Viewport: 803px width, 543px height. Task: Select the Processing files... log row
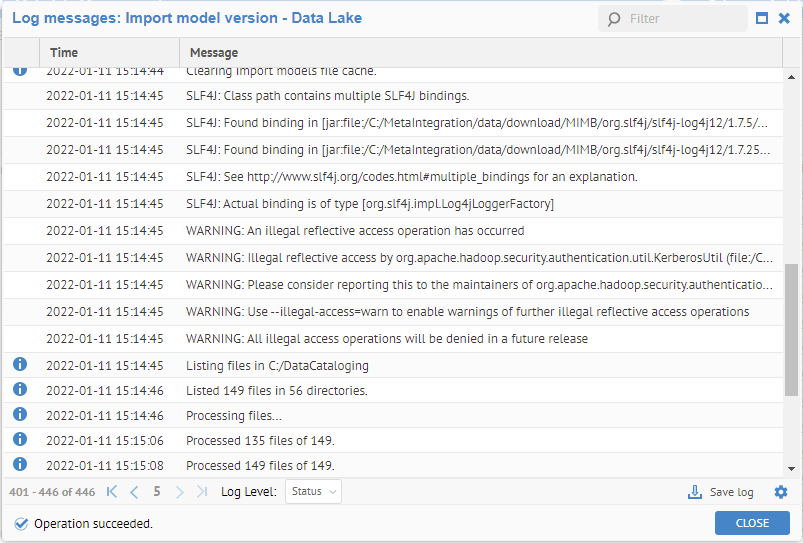(x=234, y=415)
